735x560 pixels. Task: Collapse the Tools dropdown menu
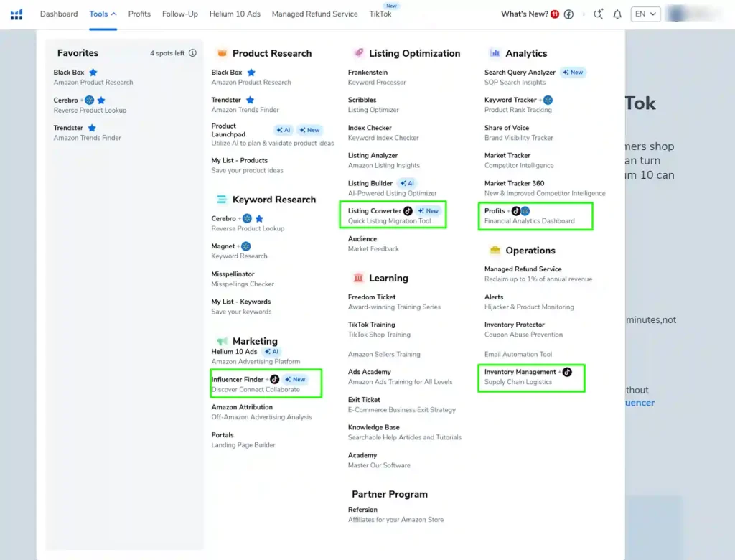click(103, 14)
